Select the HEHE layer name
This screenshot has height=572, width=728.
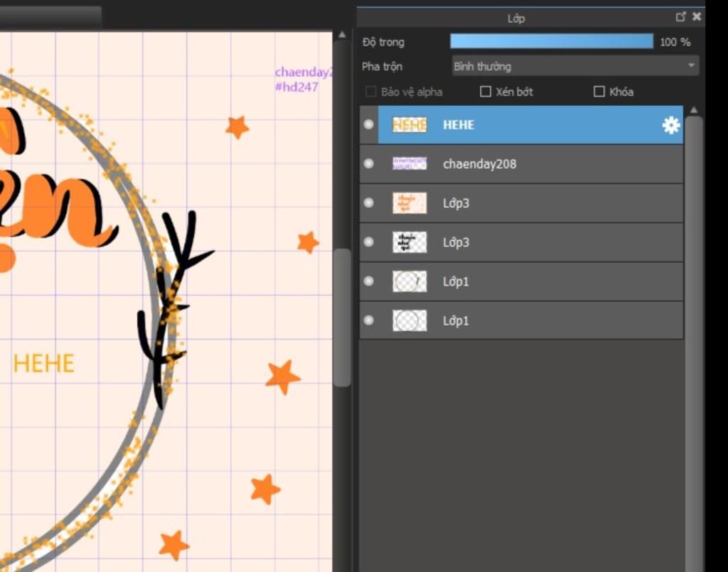(459, 125)
